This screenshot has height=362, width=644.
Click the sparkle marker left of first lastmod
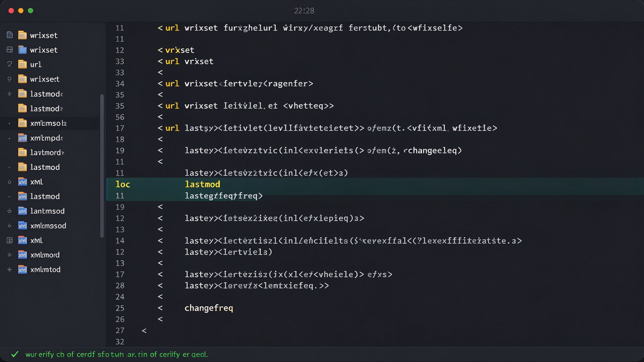(9, 94)
